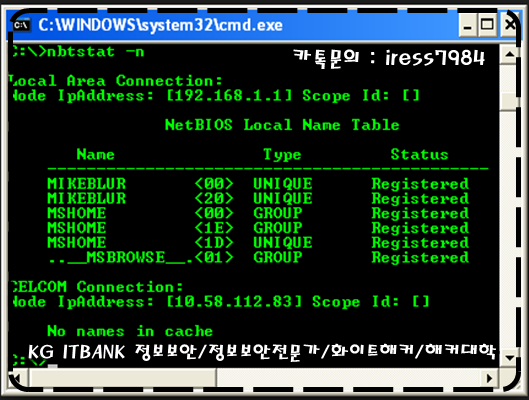Click the nbtstat -n command text
529x400 pixels.
[x=96, y=52]
